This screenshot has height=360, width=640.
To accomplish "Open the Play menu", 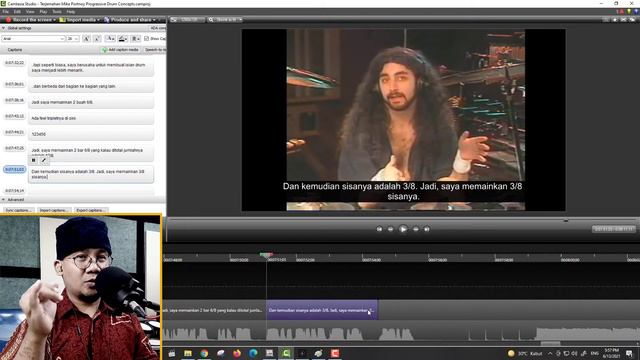I will (x=43, y=12).
